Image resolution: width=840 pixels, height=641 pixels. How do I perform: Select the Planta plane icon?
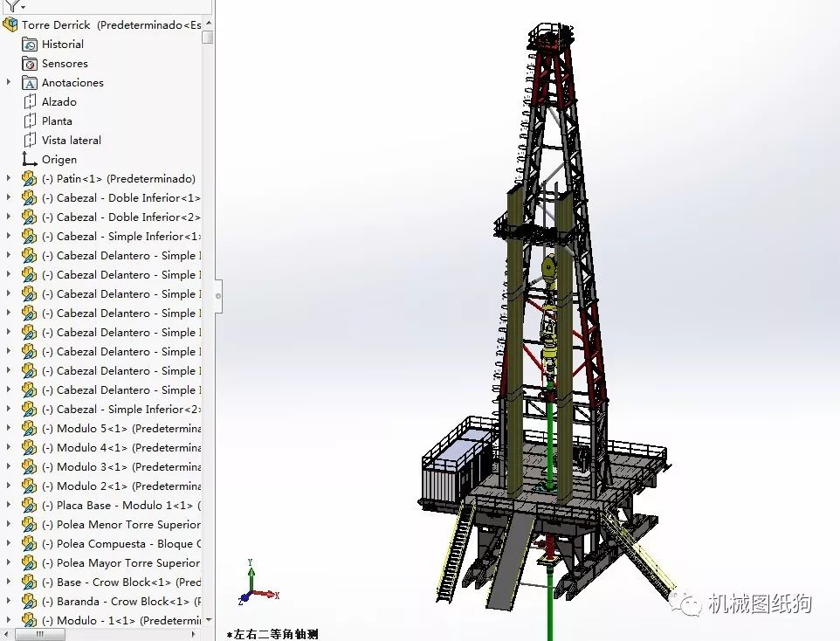click(x=30, y=121)
